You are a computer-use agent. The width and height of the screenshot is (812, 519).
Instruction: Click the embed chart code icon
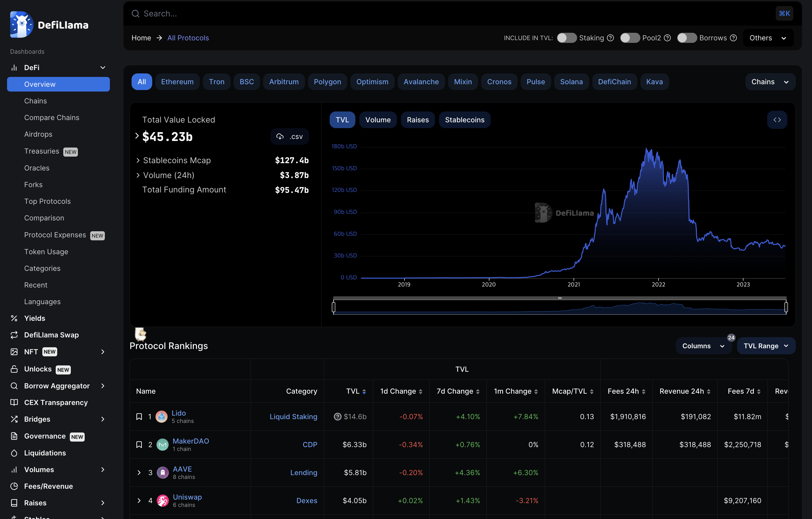pyautogui.click(x=777, y=120)
